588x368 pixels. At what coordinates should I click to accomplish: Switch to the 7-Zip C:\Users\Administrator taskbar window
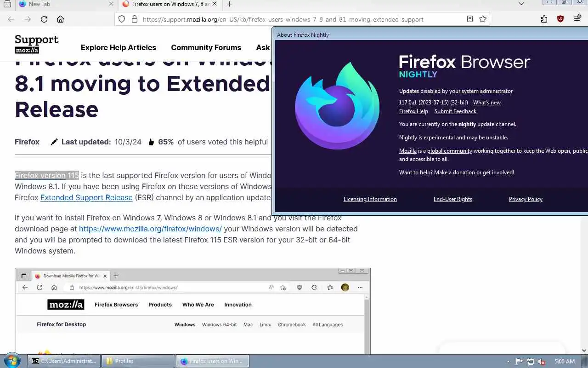point(64,361)
